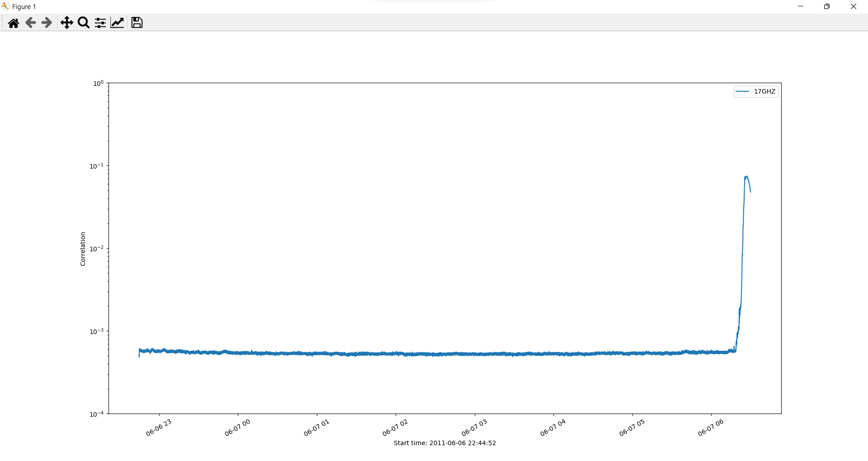The height and width of the screenshot is (461, 868).
Task: Click the 06-07 03 tick label
Action: (x=475, y=427)
